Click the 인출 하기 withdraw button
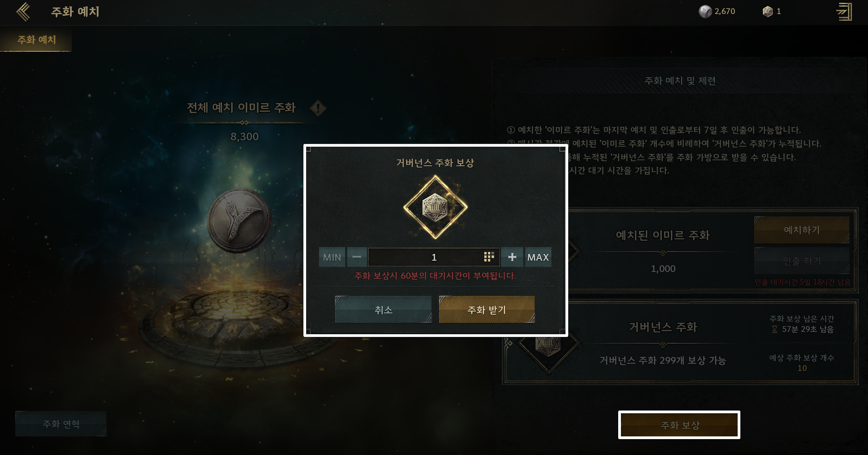Viewport: 868px width, 455px height. coord(802,261)
